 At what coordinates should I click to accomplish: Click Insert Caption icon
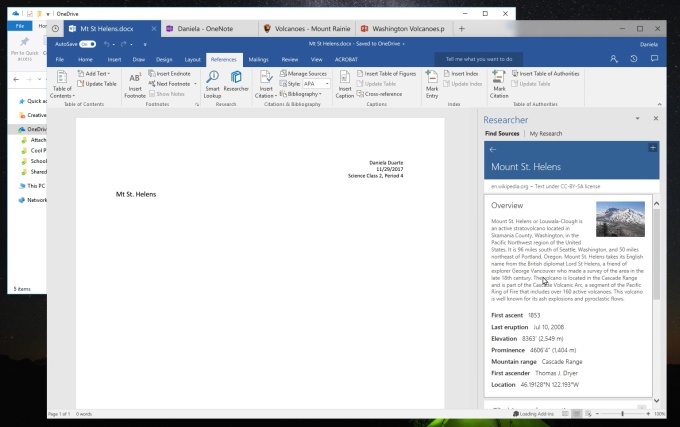tap(345, 82)
